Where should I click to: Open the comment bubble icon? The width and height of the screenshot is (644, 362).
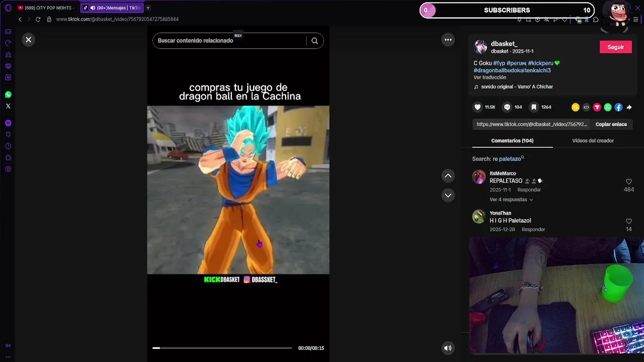(507, 107)
